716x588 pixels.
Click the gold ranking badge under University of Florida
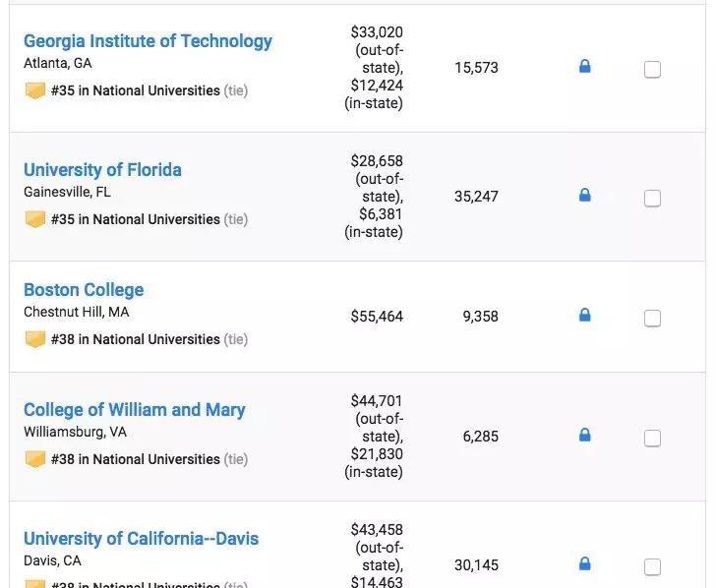[x=35, y=219]
